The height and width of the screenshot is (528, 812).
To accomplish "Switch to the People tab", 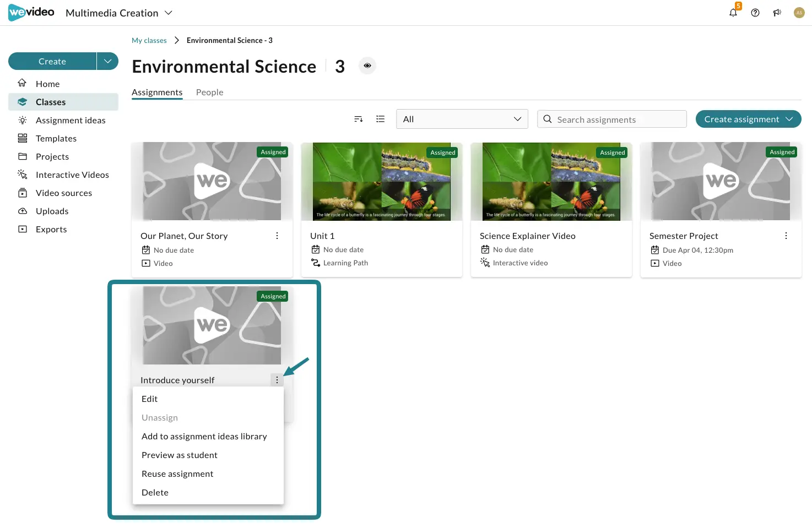I will (x=210, y=92).
